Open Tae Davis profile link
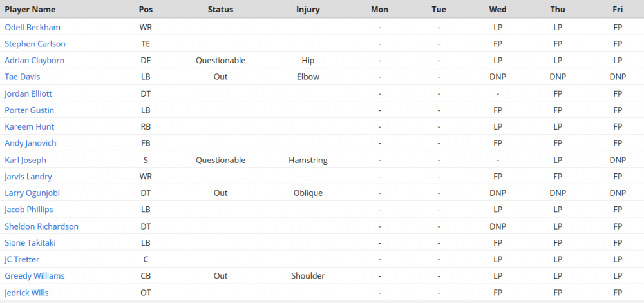 click(x=22, y=77)
